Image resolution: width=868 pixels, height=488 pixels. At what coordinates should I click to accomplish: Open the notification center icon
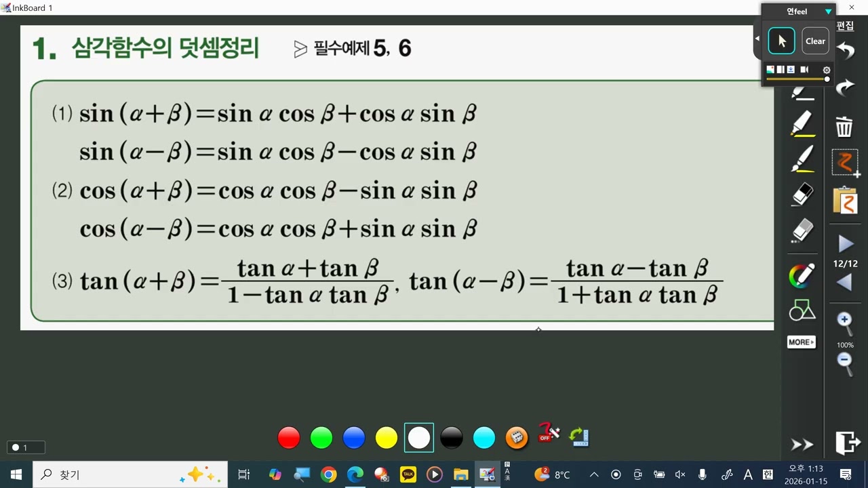[846, 474]
